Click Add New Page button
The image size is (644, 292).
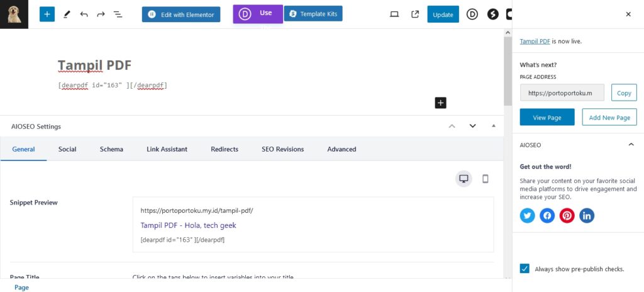(609, 117)
